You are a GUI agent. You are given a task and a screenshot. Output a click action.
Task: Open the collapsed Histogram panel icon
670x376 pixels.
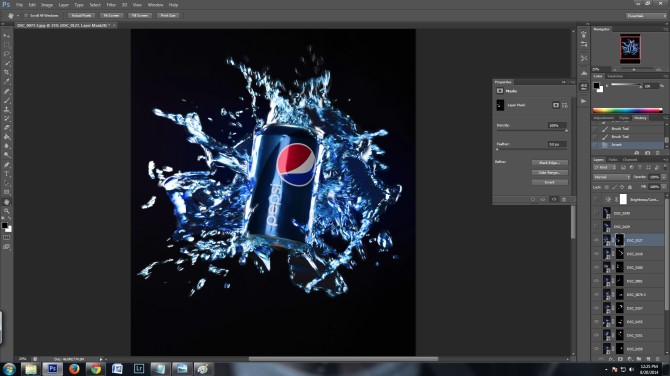pyautogui.click(x=584, y=73)
